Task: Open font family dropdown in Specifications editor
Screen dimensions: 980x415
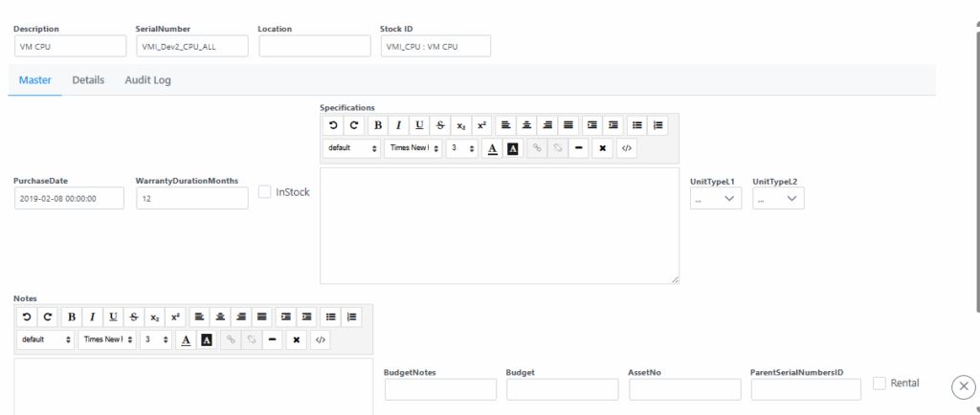Action: click(412, 148)
